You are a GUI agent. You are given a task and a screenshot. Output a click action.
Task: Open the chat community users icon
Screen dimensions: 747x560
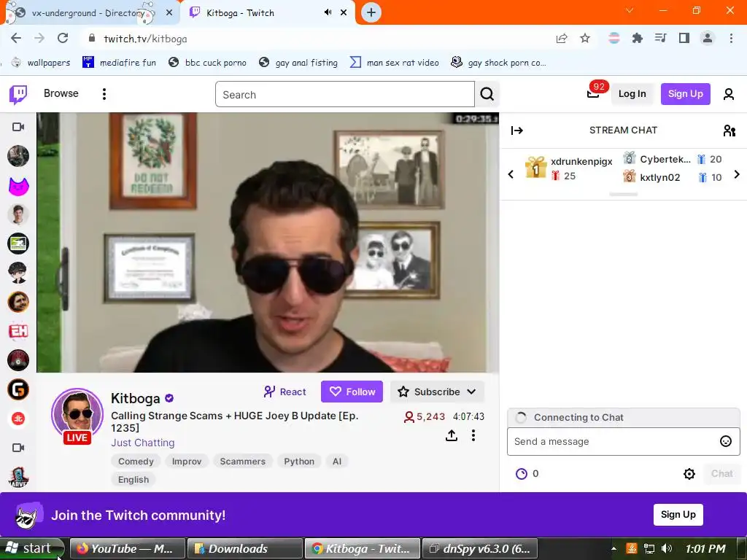[x=729, y=130]
